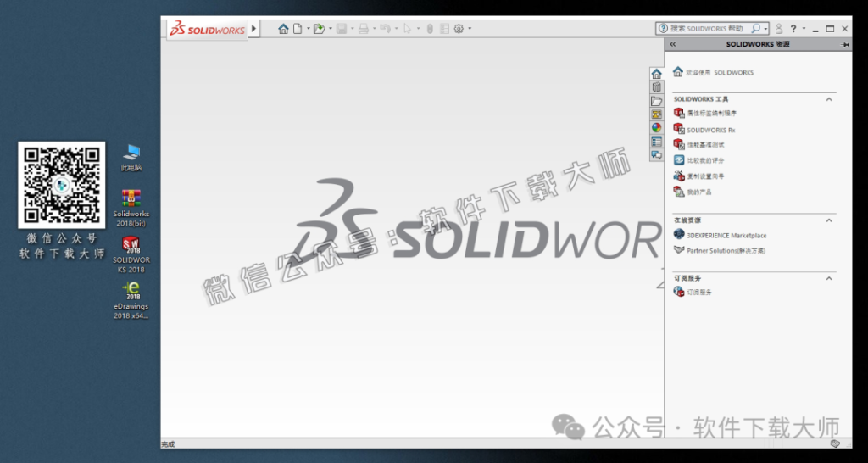Open the search type dropdown arrow

(x=766, y=29)
